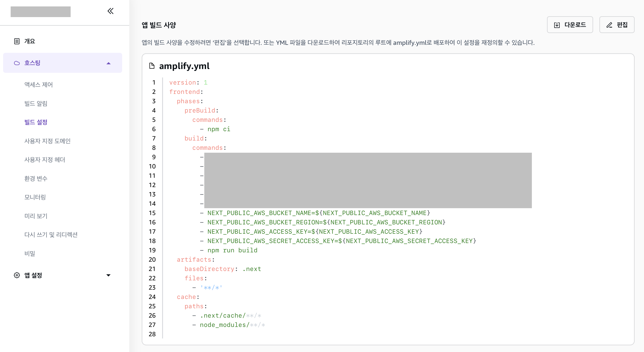Click the pencil icon in 편집 button
The height and width of the screenshot is (352, 644).
click(x=609, y=25)
